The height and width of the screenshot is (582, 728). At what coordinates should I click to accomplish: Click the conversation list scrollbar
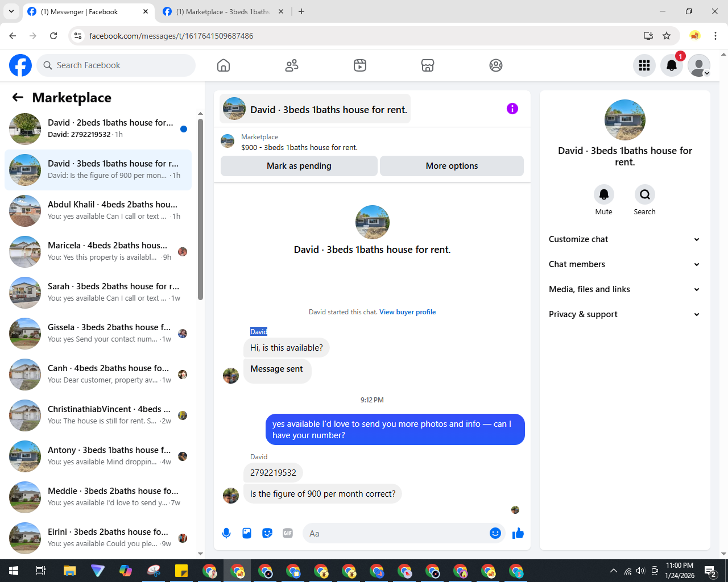click(200, 209)
